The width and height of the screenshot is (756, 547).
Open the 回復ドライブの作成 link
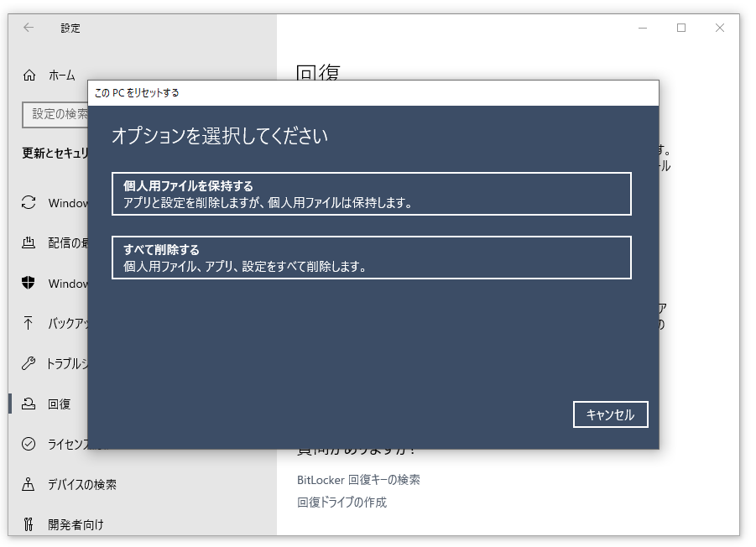point(342,503)
